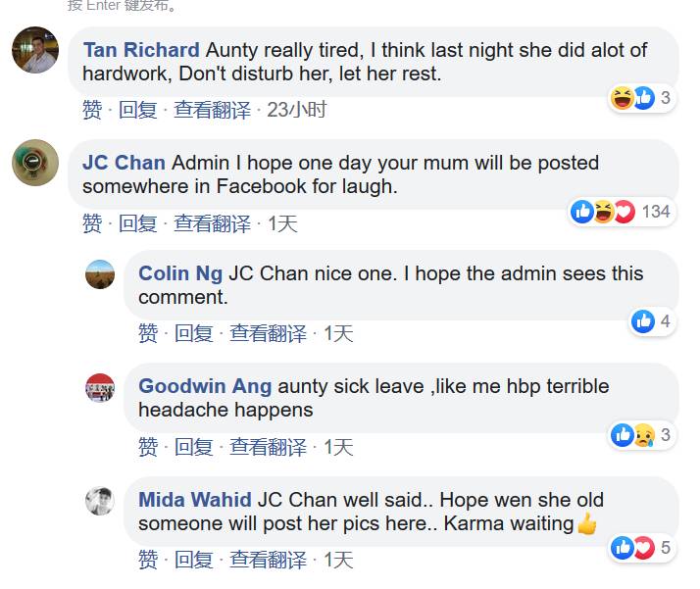700x589 pixels.
Task: Click JC Chan's profile avatar
Action: 34,163
